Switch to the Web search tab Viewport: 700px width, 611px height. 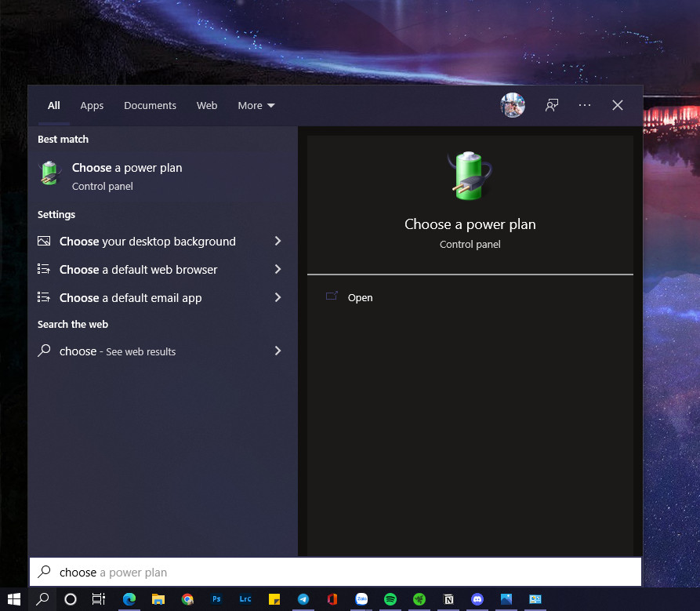point(207,105)
